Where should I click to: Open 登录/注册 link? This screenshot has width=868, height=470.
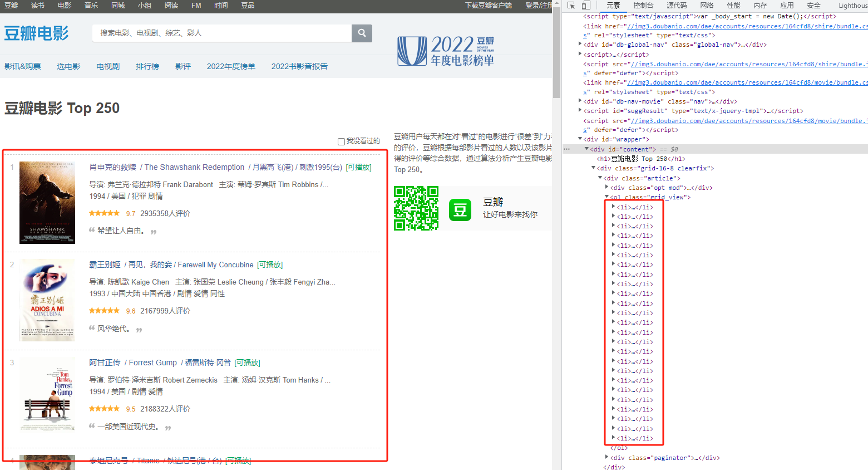tap(538, 6)
